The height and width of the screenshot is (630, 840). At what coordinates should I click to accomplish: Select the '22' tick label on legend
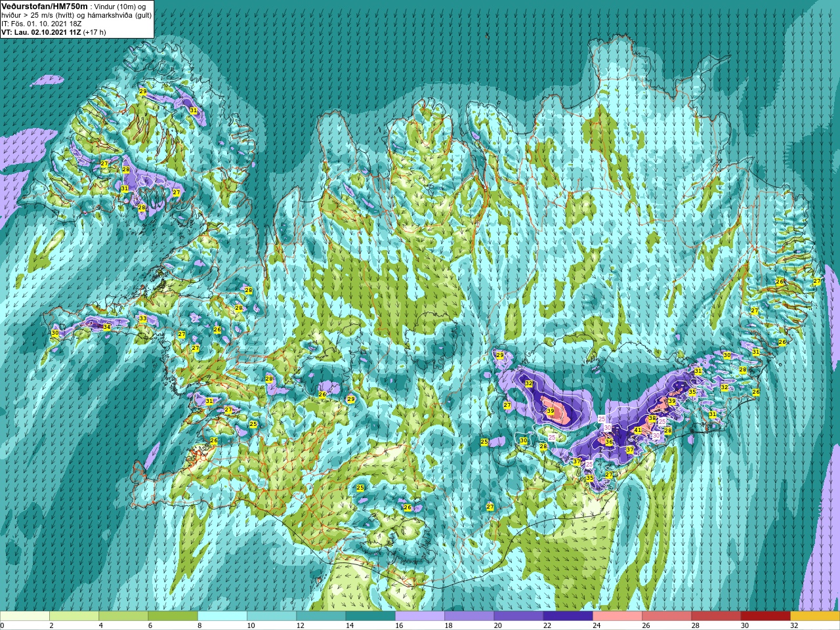click(x=547, y=625)
